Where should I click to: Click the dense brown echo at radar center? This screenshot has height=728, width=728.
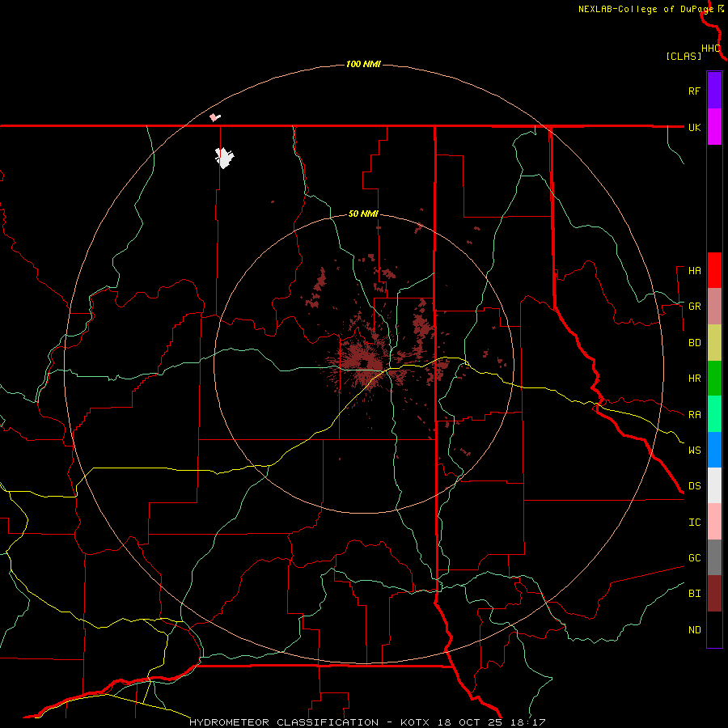click(x=365, y=363)
